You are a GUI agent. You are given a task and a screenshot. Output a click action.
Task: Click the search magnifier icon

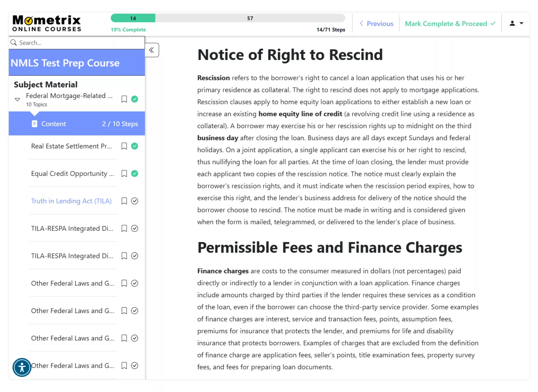(14, 43)
